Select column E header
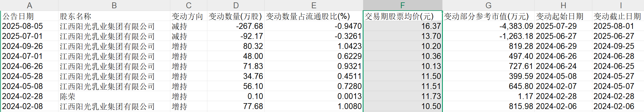 click(314, 5)
